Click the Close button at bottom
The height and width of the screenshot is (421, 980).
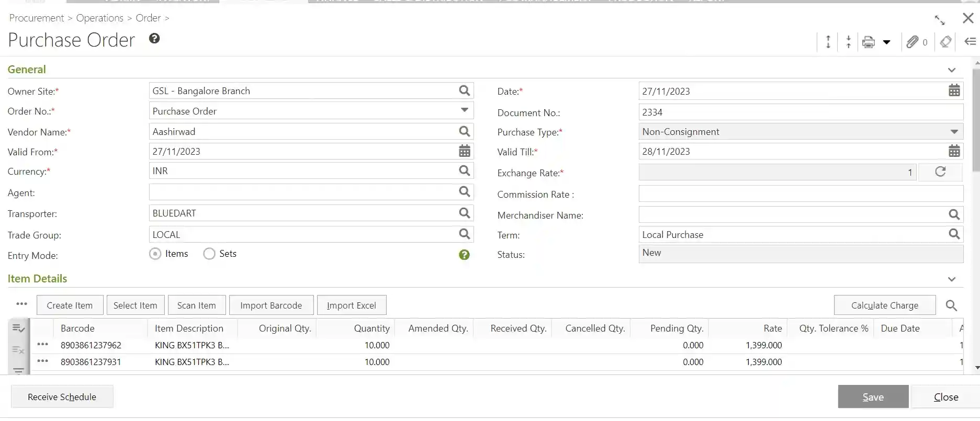(946, 397)
